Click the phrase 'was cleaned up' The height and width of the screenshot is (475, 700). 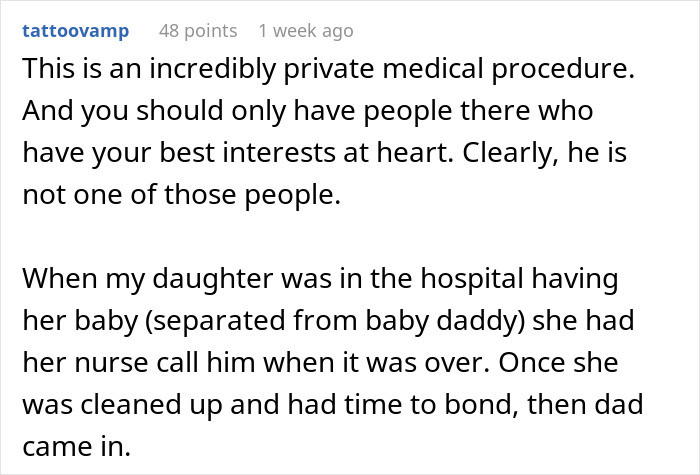[x=122, y=405]
